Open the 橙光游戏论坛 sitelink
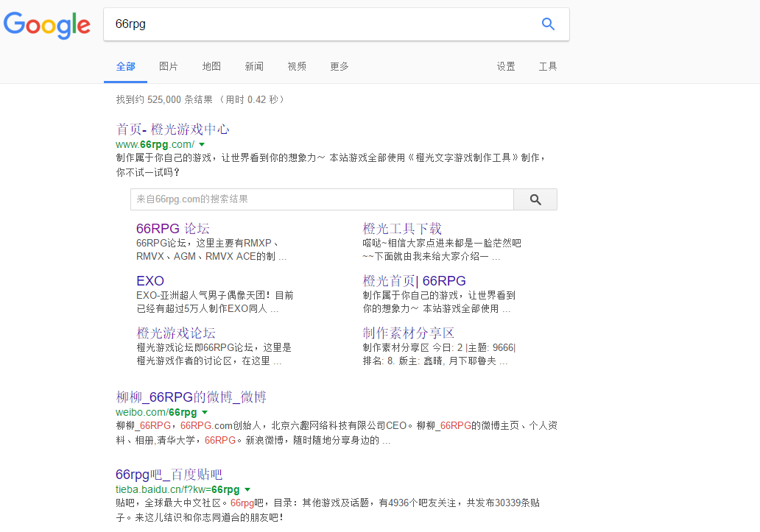 click(x=176, y=333)
